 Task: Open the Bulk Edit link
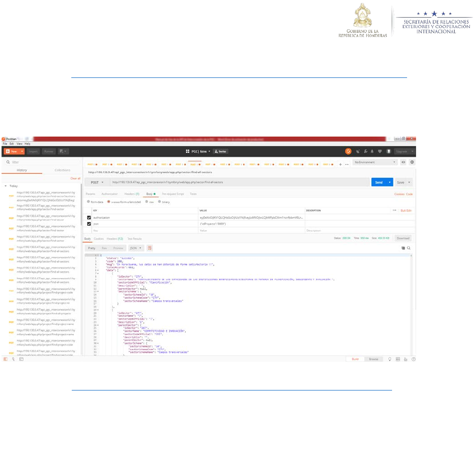[406, 210]
